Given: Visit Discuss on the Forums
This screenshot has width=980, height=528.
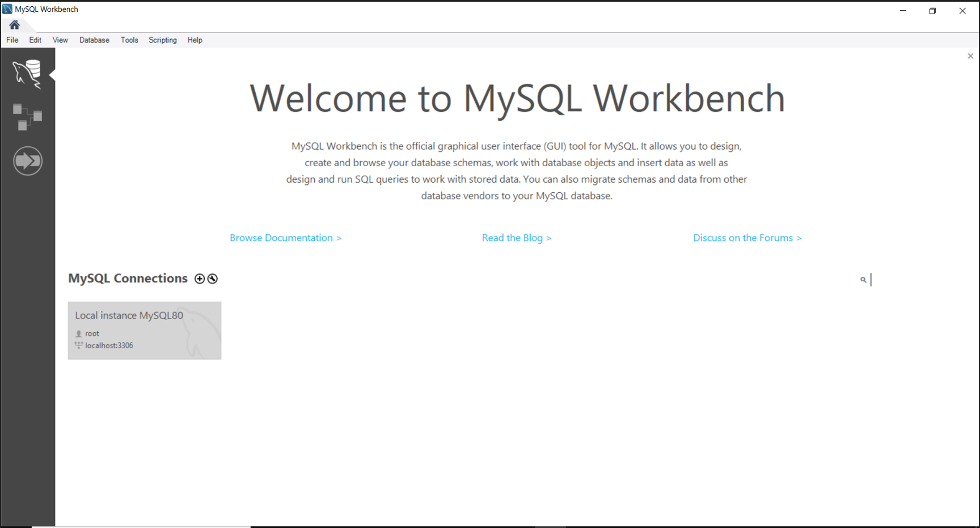Looking at the screenshot, I should [747, 238].
